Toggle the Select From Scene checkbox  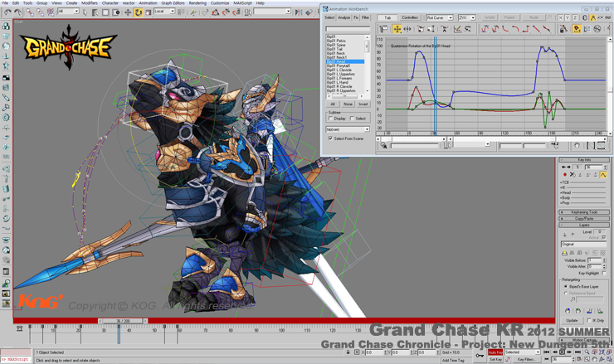coord(330,138)
